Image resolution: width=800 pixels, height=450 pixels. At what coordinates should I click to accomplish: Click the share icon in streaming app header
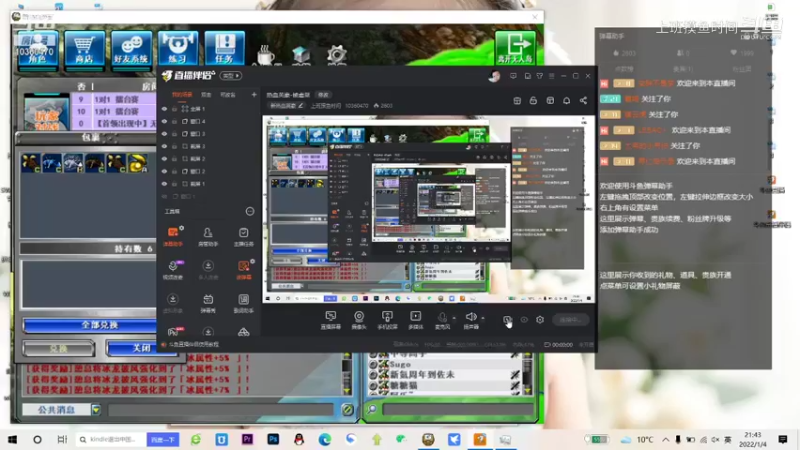pos(583,101)
